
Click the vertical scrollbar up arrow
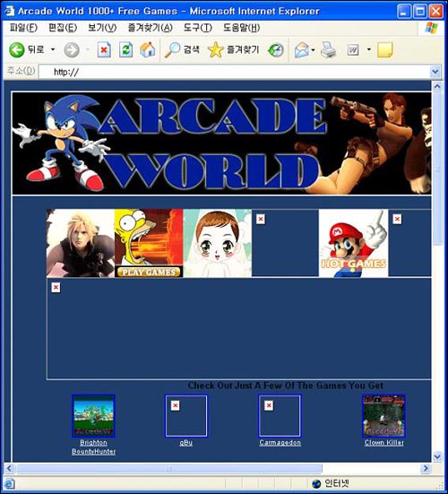pyautogui.click(x=437, y=86)
